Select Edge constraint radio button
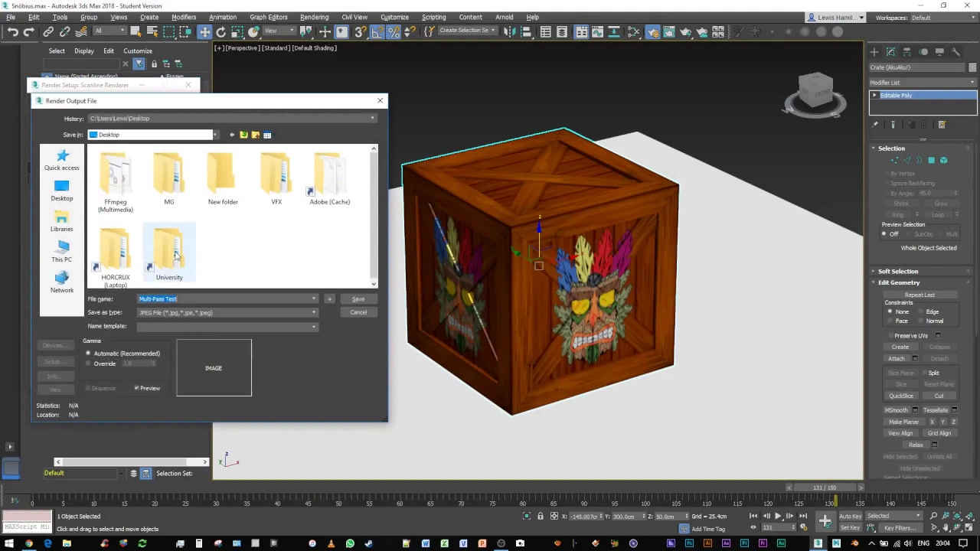 [922, 311]
